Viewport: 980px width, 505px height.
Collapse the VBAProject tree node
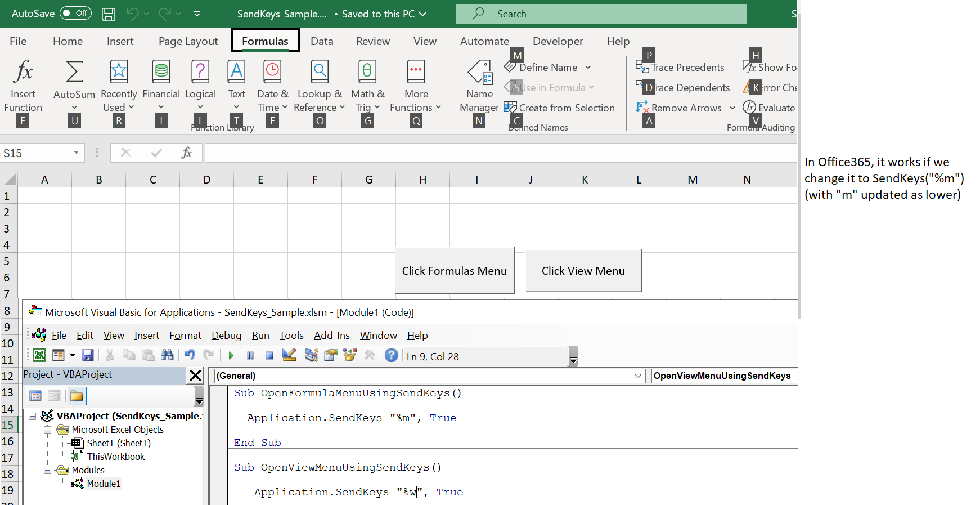33,417
